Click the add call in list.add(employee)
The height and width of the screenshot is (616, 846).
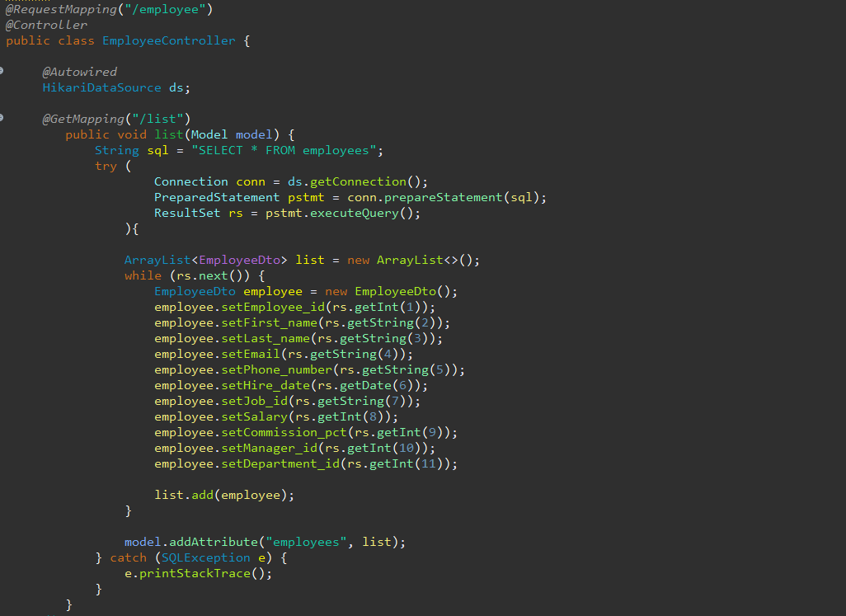(x=202, y=495)
